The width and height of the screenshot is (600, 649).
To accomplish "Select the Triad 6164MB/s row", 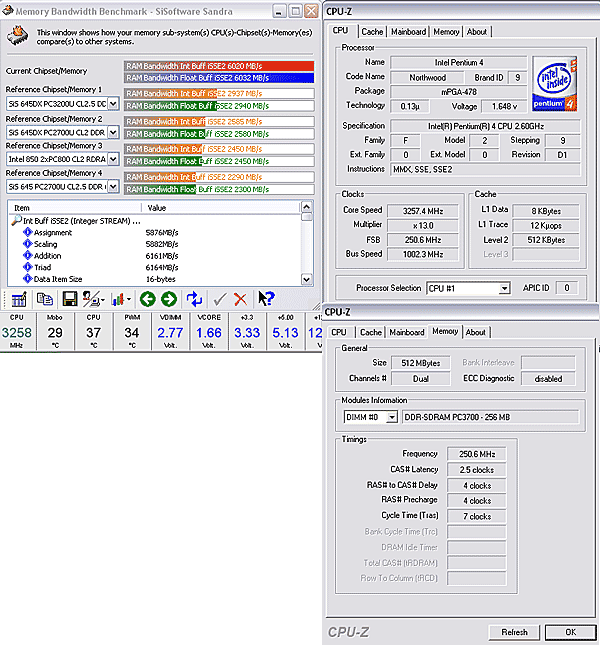I will [155, 267].
